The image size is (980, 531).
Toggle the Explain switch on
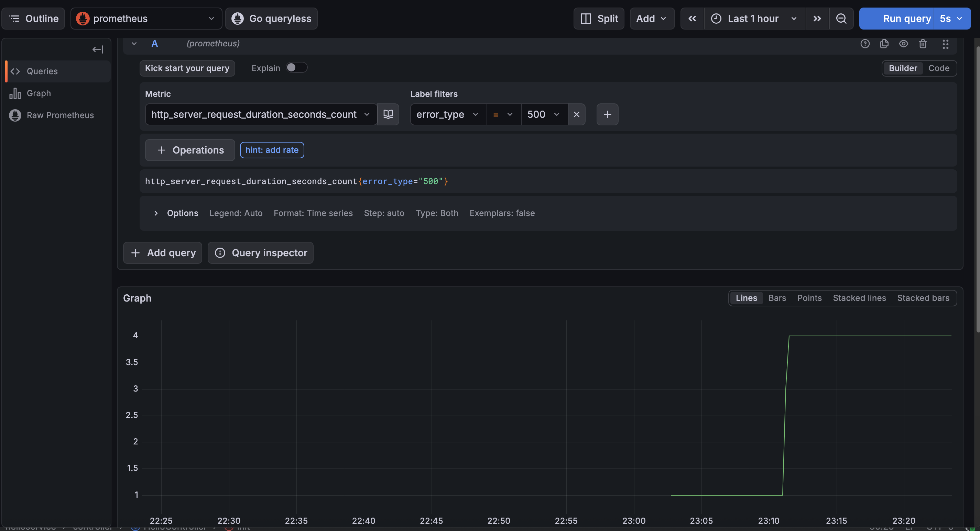point(296,68)
